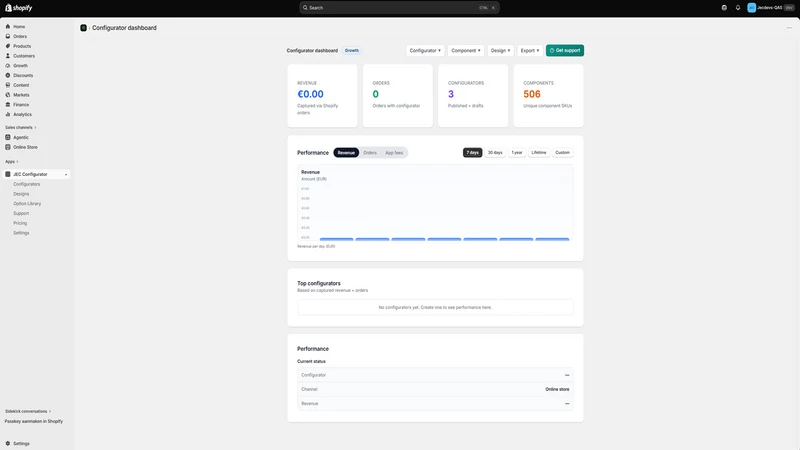Open the Component dropdown
This screenshot has height=450, width=800.
466,51
